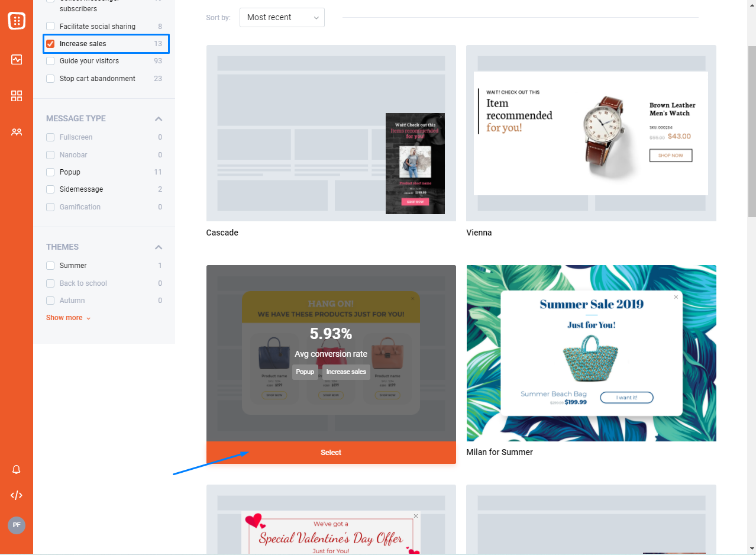Click the SHOP NOW button in Vienna preview
Viewport: 756px width, 555px height.
coord(671,156)
